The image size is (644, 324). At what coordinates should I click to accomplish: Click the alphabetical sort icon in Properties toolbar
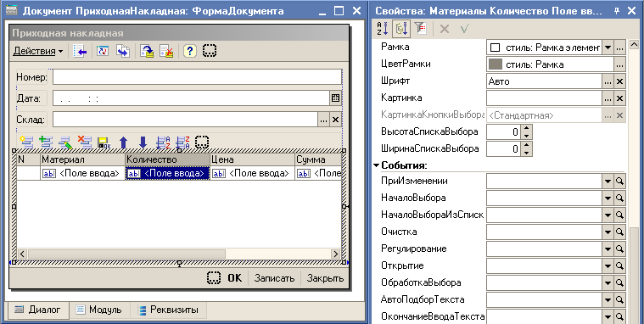pos(382,28)
